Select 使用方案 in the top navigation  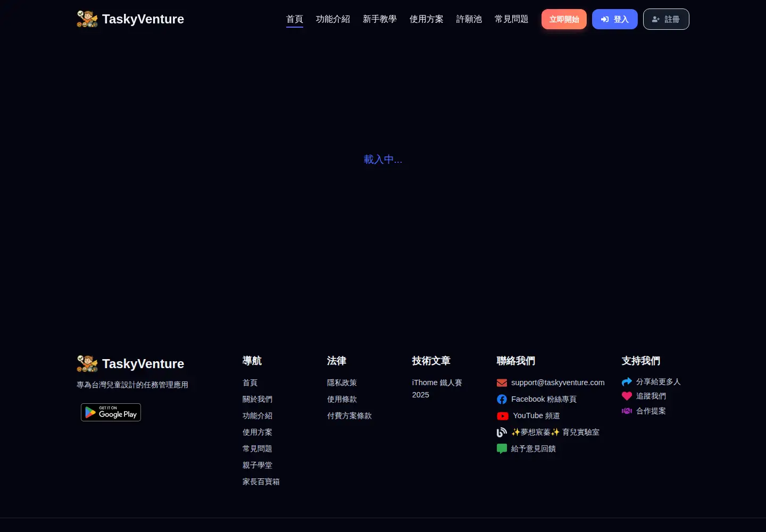427,19
